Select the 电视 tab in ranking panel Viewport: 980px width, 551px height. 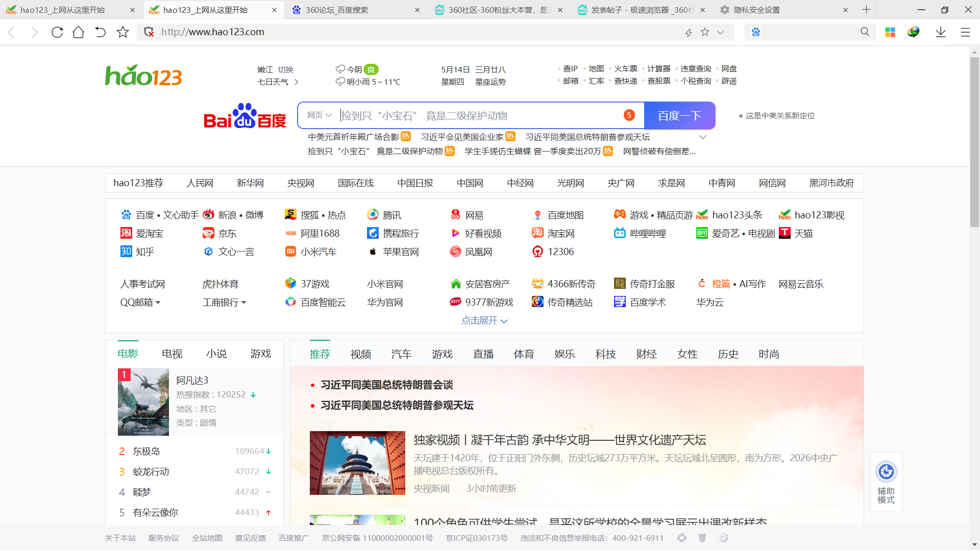pos(172,354)
